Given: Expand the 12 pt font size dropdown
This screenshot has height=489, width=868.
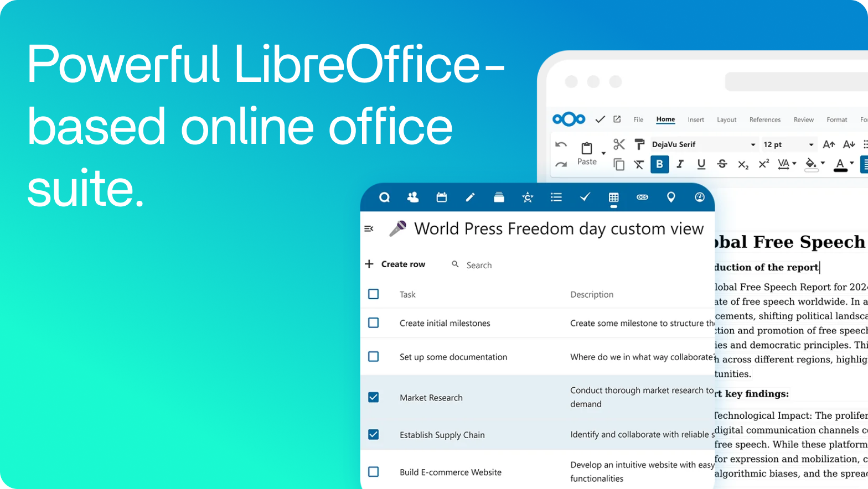Looking at the screenshot, I should click(811, 145).
